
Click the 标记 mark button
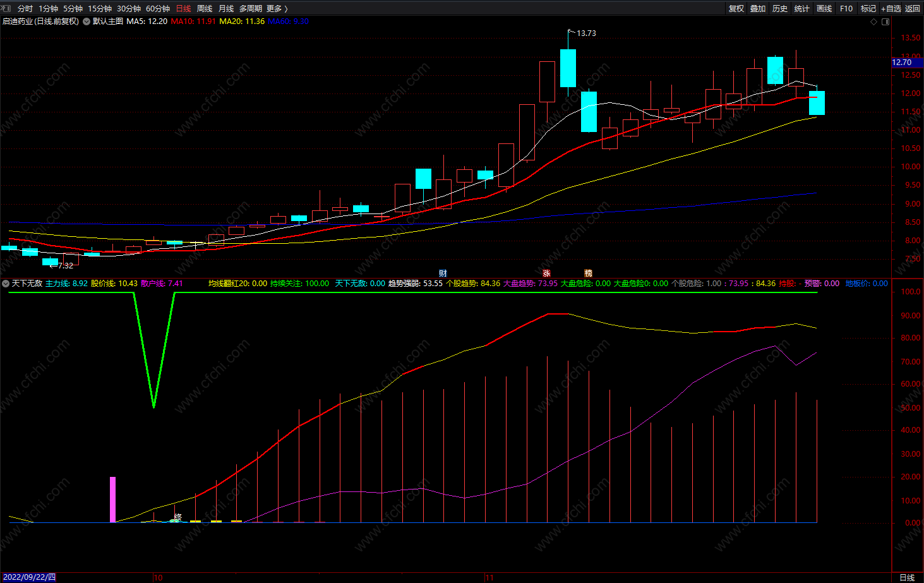coord(868,8)
